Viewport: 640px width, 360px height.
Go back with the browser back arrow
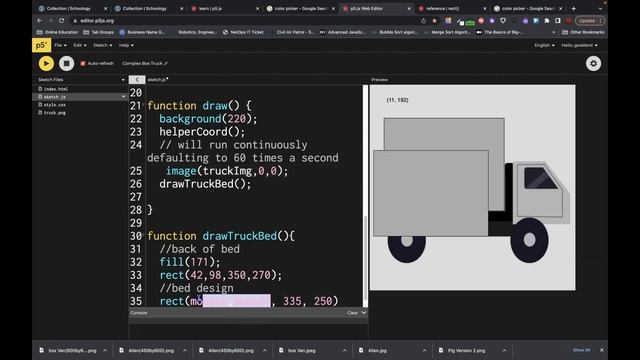(x=40, y=20)
